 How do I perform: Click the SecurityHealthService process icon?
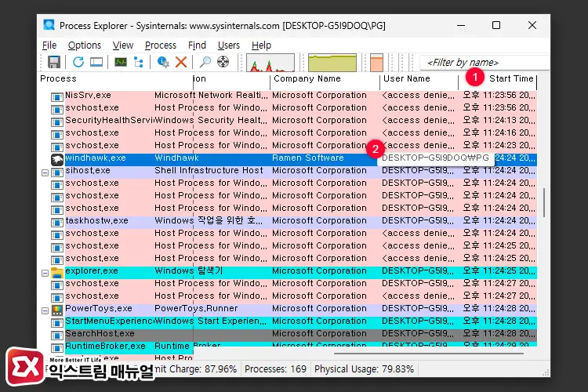click(x=57, y=122)
